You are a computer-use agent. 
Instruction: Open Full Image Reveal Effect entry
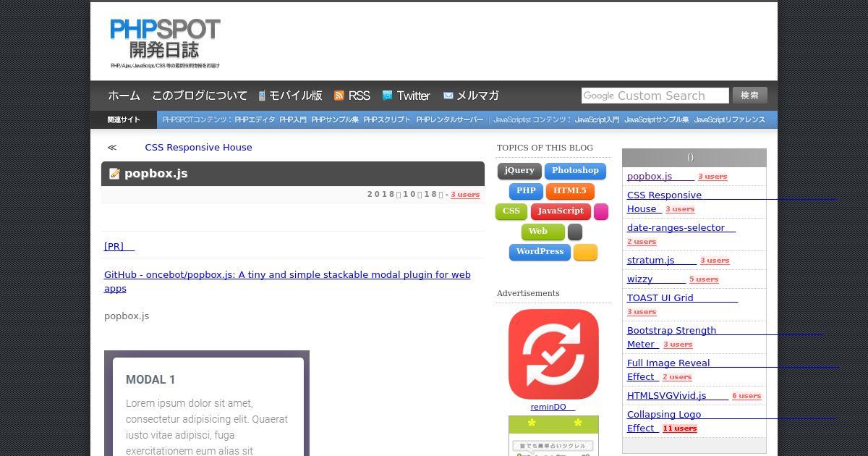[668, 370]
